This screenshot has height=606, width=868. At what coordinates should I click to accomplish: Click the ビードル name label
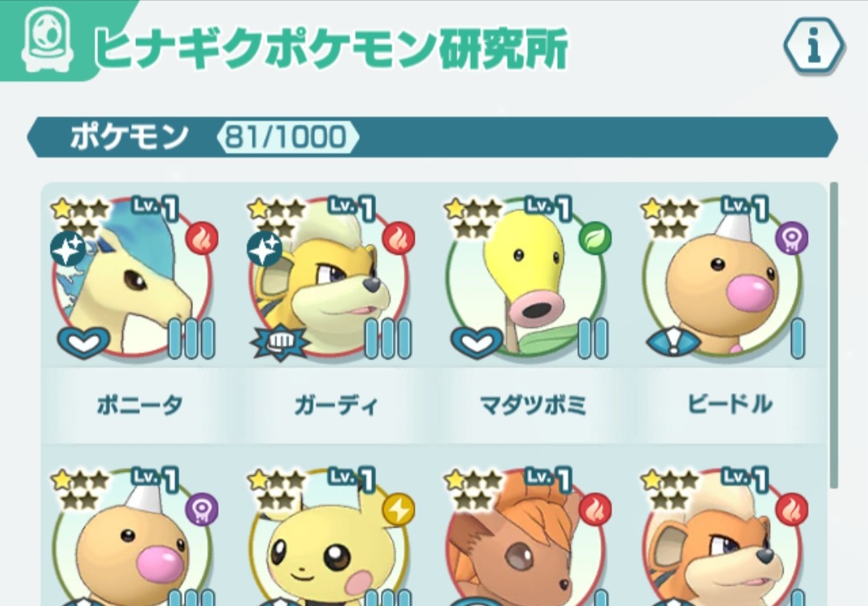tap(730, 404)
